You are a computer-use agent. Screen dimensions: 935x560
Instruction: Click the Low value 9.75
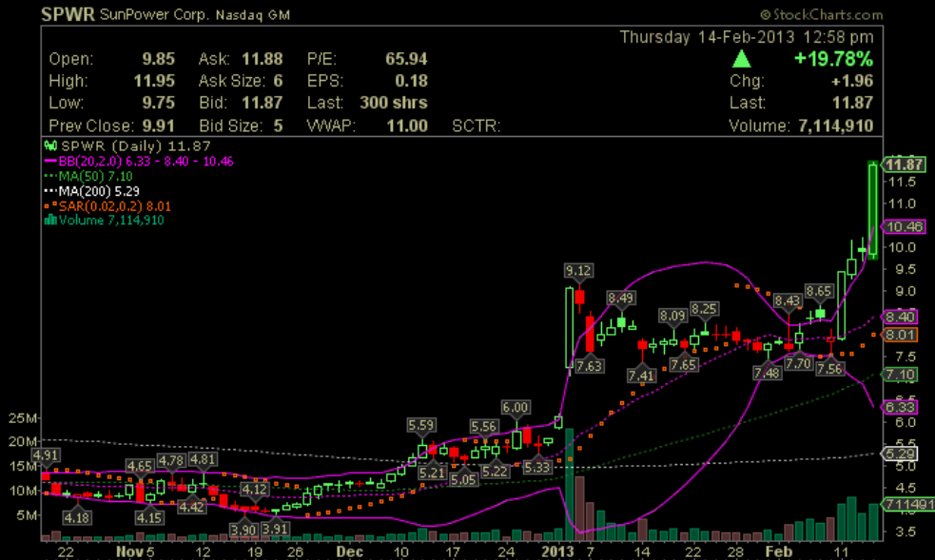pyautogui.click(x=158, y=102)
